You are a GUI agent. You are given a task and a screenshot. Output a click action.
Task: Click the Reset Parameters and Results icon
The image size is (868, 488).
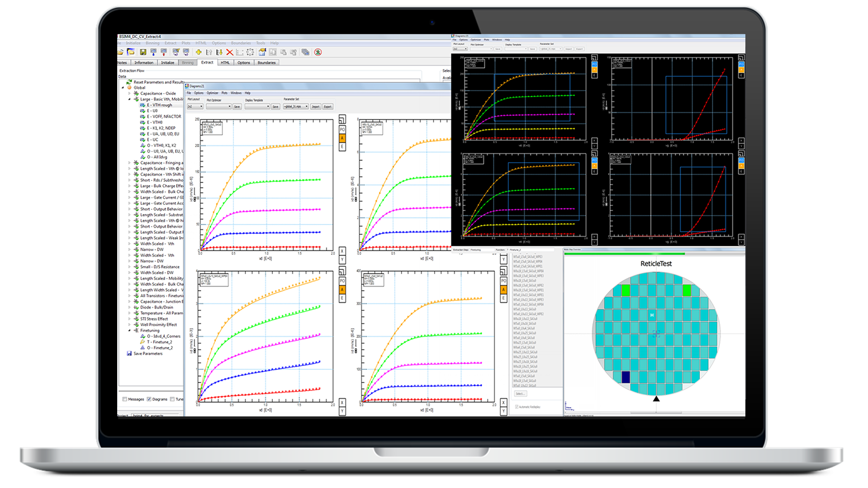pyautogui.click(x=129, y=82)
